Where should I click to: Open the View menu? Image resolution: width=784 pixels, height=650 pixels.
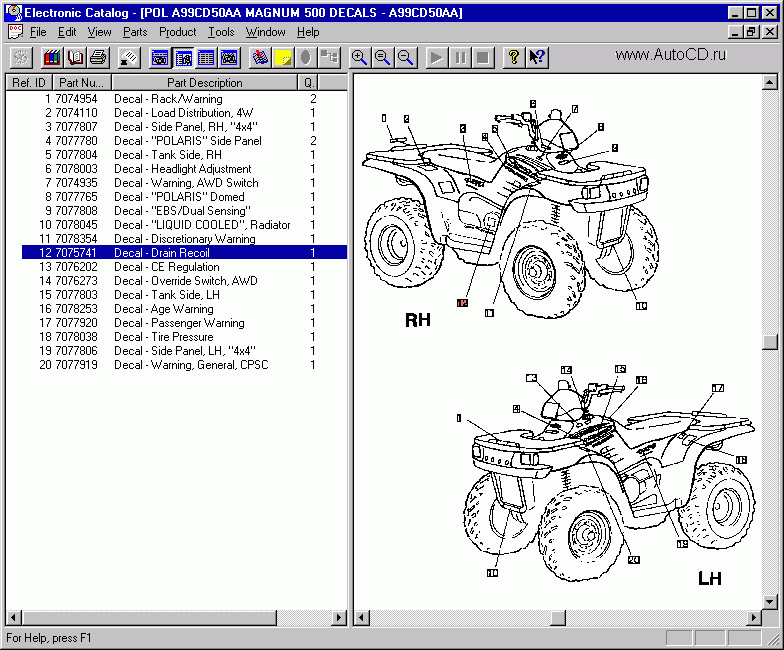100,32
